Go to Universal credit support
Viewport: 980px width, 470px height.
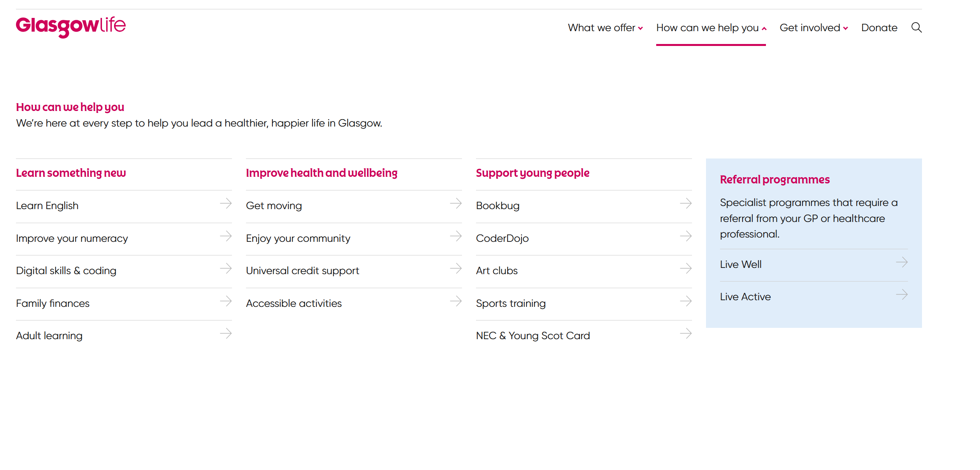pyautogui.click(x=302, y=271)
